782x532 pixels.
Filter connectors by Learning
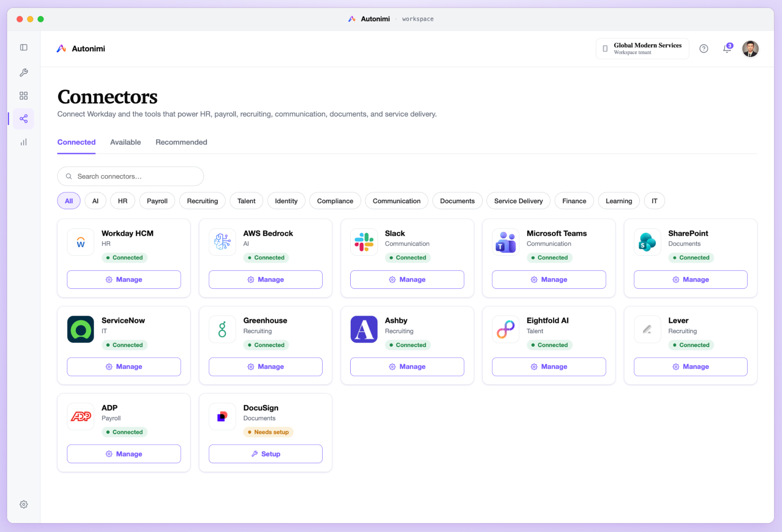[619, 201]
